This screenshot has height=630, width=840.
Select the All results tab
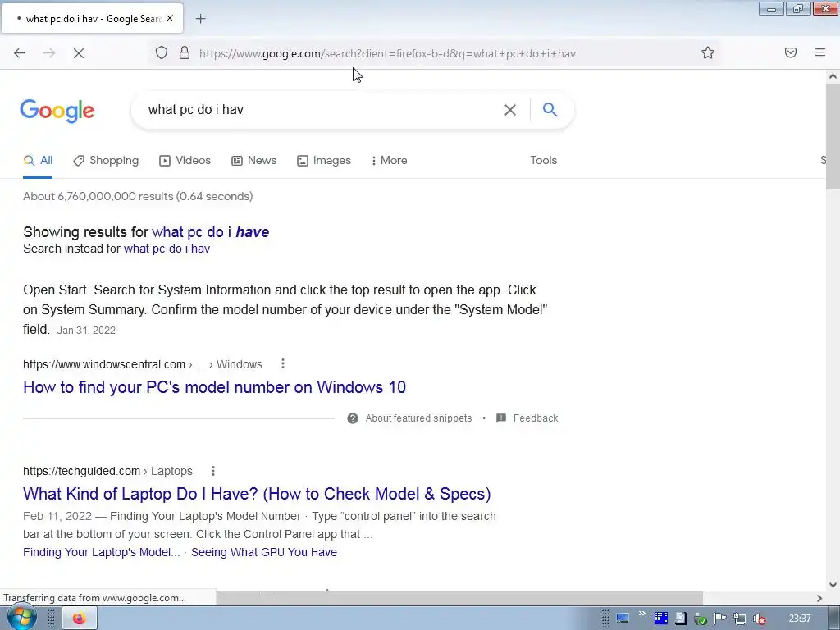click(38, 161)
